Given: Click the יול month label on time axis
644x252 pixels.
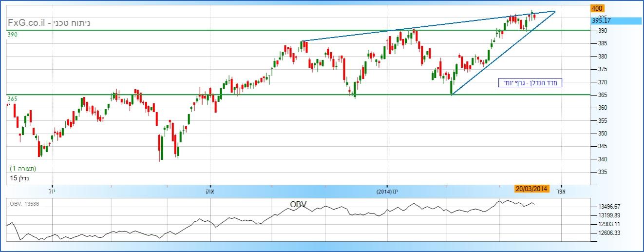Looking at the screenshot, I should (53, 192).
